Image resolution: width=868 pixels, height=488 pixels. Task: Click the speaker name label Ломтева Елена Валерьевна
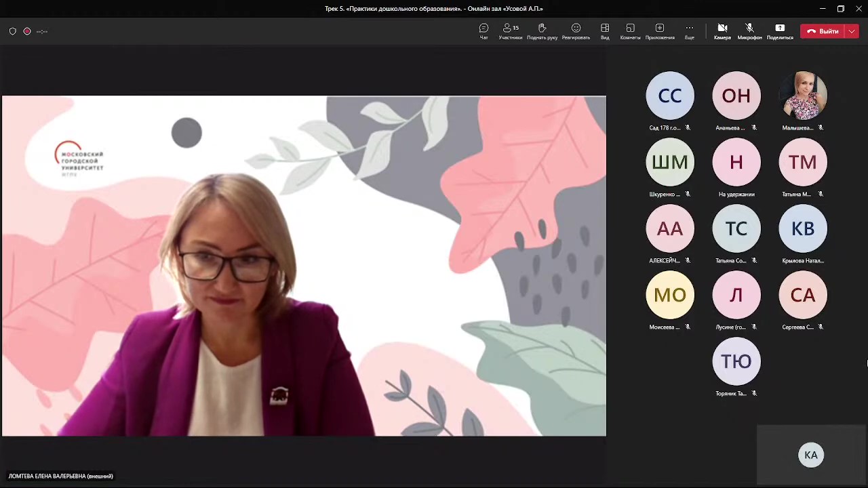tap(61, 476)
